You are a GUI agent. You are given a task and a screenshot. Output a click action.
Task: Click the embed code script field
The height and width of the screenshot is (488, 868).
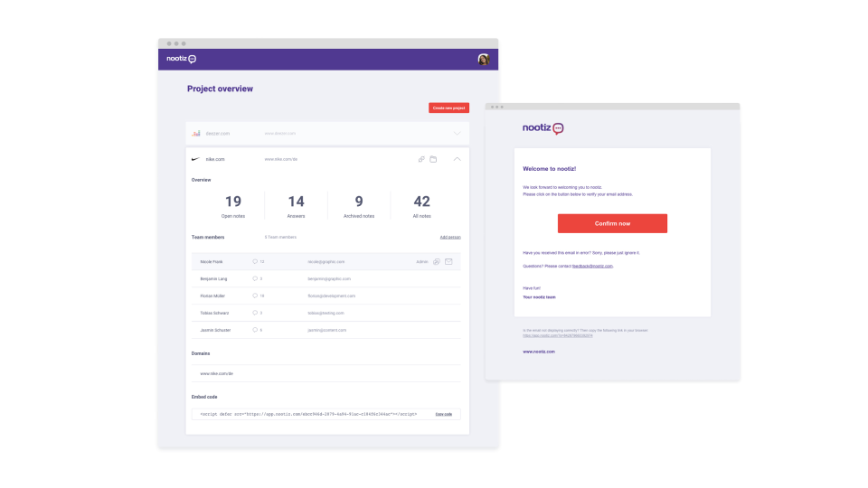tap(326, 414)
